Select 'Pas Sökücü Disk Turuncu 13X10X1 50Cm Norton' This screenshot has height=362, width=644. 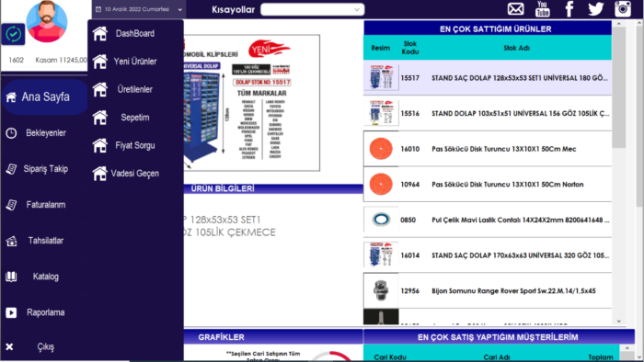[488, 184]
